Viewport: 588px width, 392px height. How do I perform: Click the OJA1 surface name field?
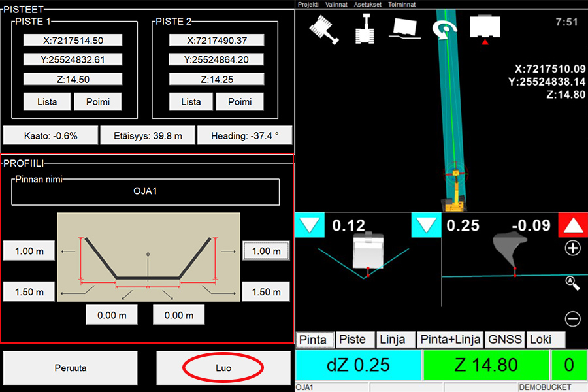[145, 193]
